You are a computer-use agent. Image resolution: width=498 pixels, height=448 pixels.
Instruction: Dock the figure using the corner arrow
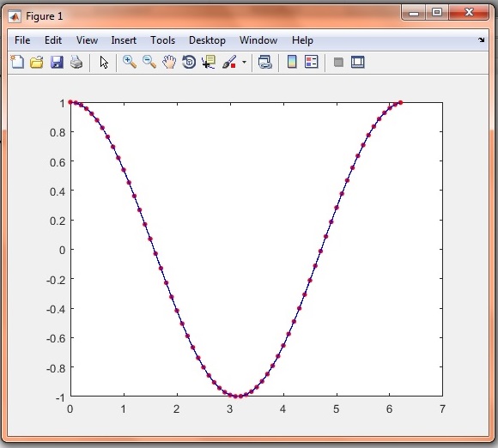(x=482, y=40)
